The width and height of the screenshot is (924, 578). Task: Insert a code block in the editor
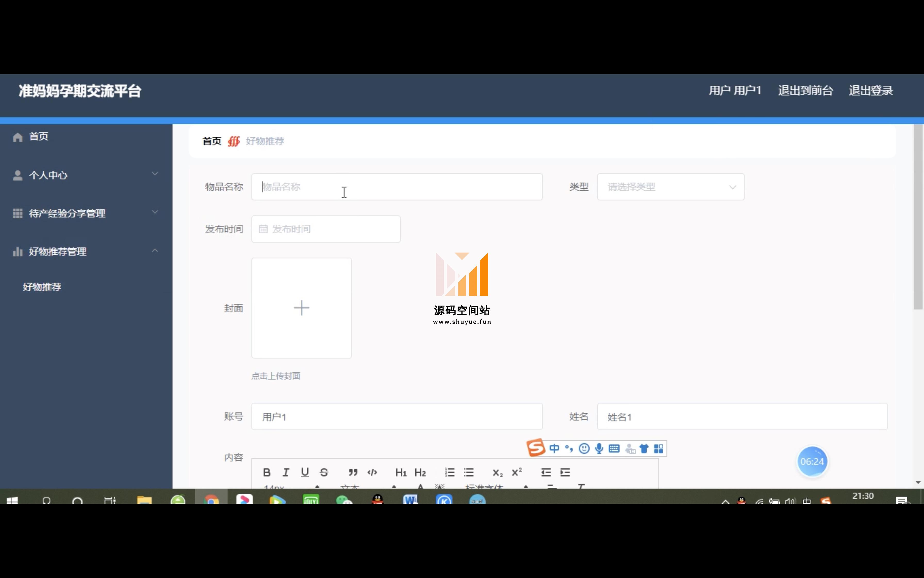point(372,472)
